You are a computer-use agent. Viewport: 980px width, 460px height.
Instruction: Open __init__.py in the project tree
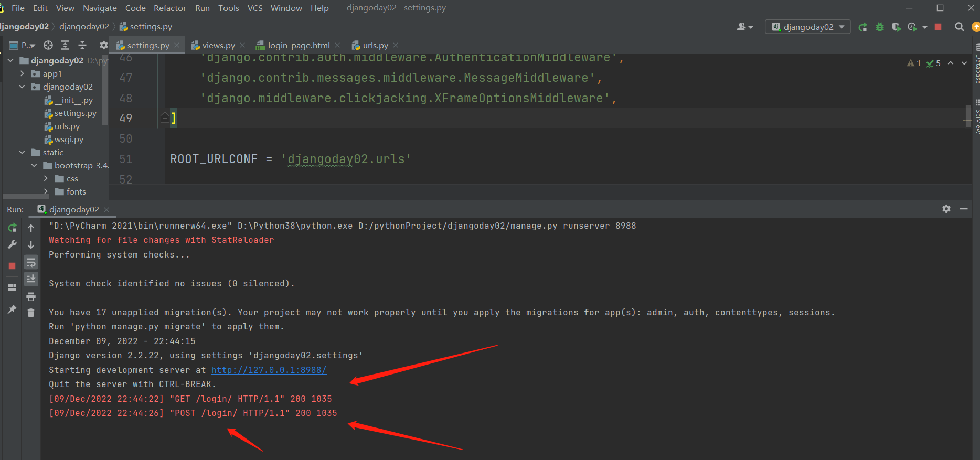(69, 100)
